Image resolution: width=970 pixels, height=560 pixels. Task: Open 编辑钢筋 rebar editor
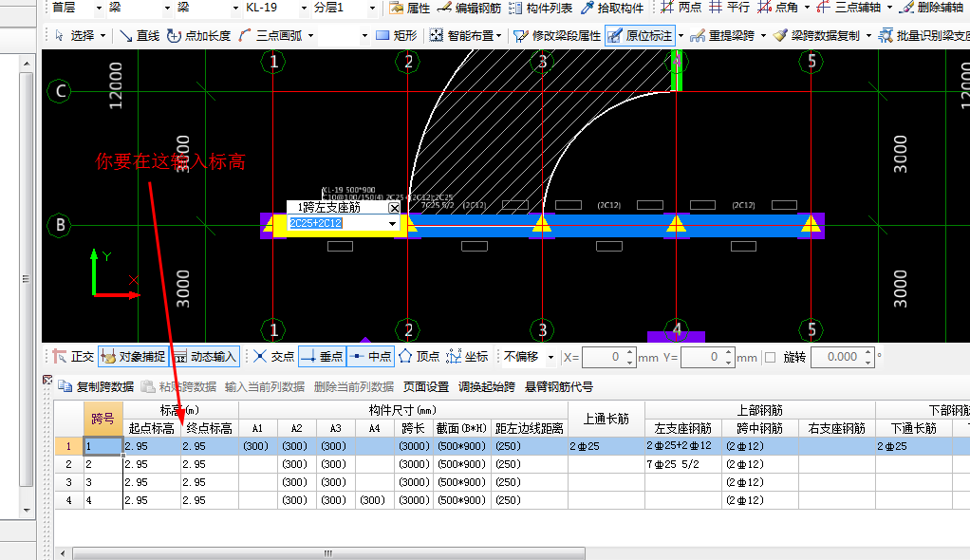click(x=469, y=8)
